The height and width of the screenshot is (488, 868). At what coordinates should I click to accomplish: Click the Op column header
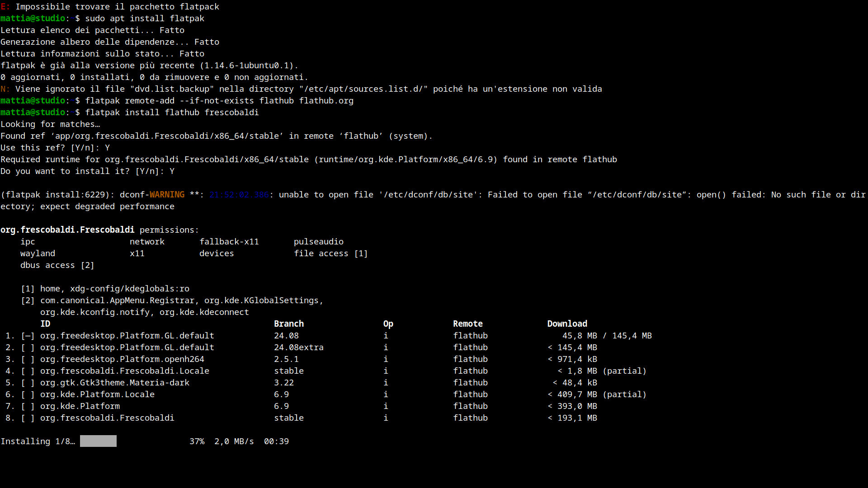388,324
